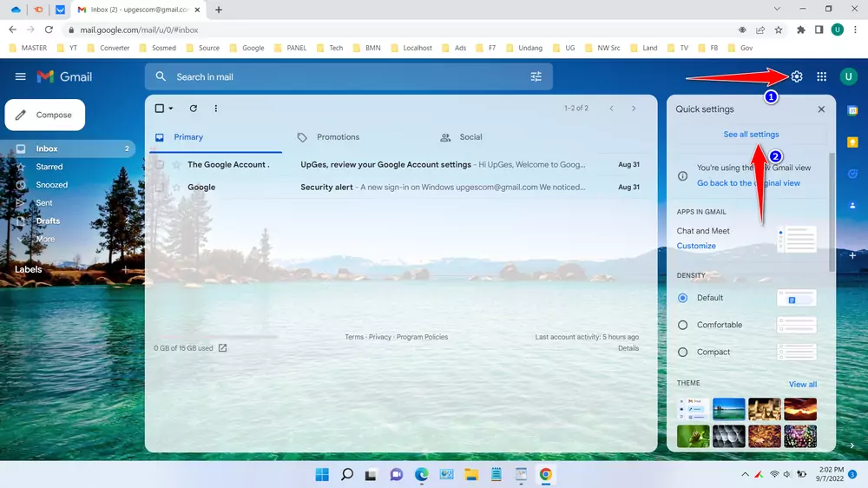Open Chrome tab search chevron
Viewport: 868px width, 488px height.
coord(777,10)
